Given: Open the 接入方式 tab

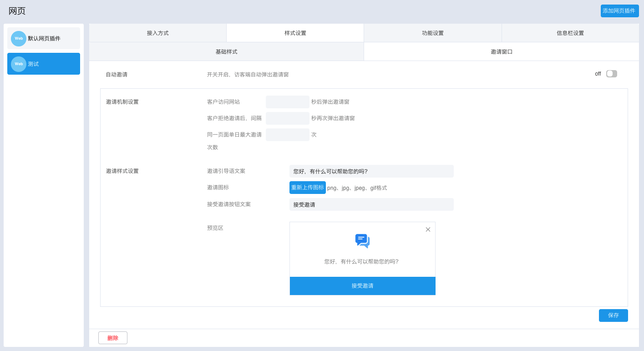Looking at the screenshot, I should (157, 33).
